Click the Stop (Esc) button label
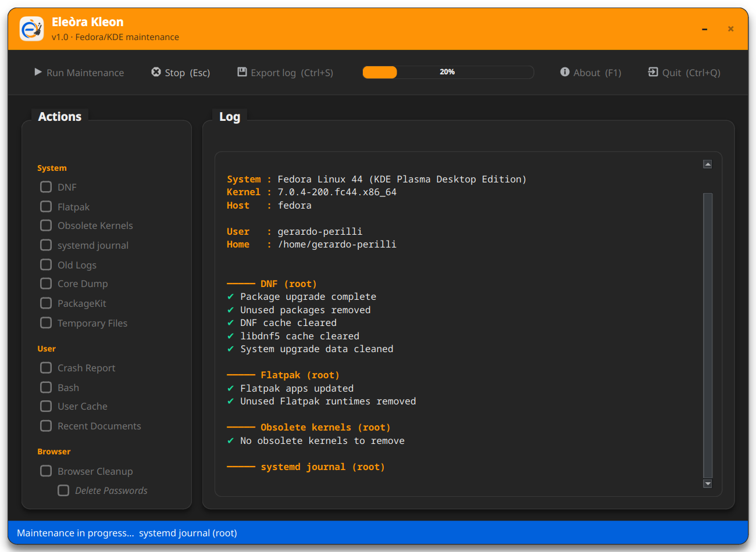The image size is (756, 552). point(187,73)
